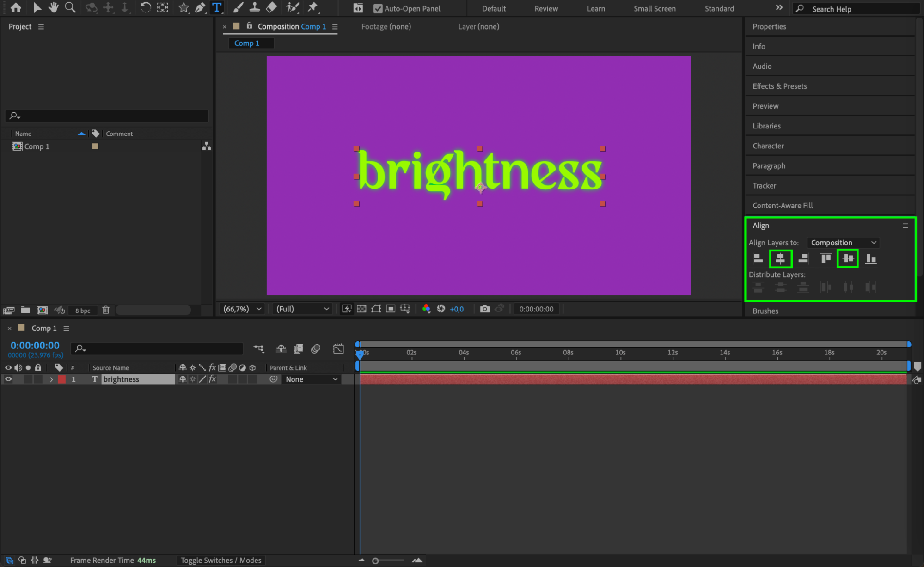Click Align Horizontal Center icon
Screen dimensions: 924x567
[780, 259]
